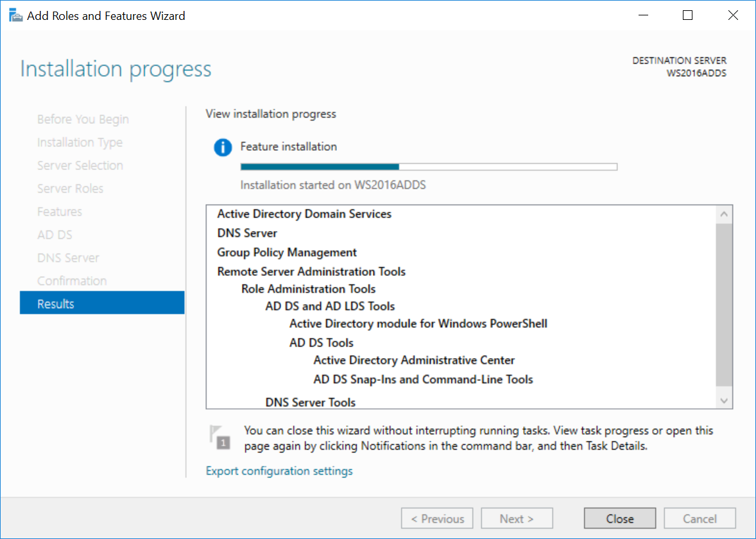Click the features list scrollbar thumb
Viewport: 756px width, 539px height.
click(724, 304)
